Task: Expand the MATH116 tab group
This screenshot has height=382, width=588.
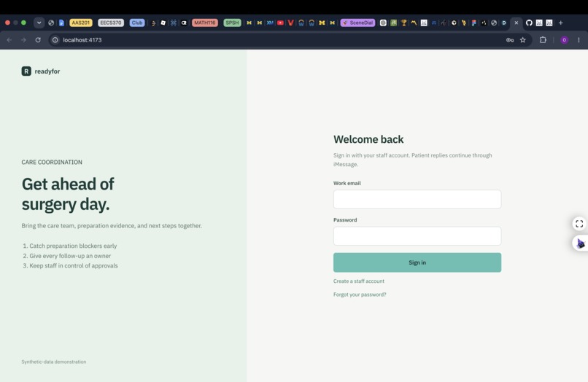Action: pyautogui.click(x=205, y=23)
